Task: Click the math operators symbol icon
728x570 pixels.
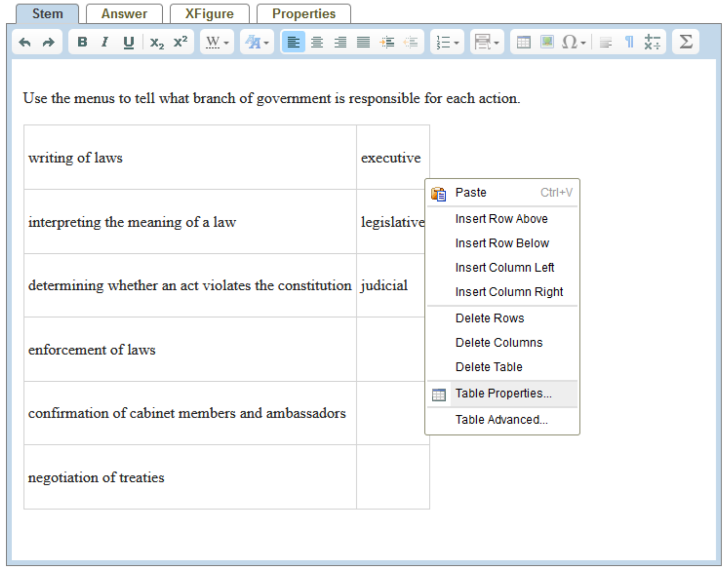Action: tap(652, 42)
